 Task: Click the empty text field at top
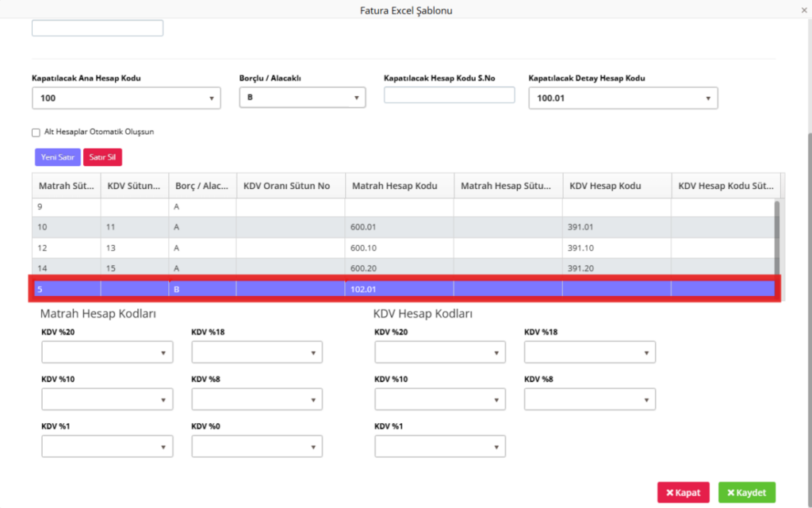point(98,28)
